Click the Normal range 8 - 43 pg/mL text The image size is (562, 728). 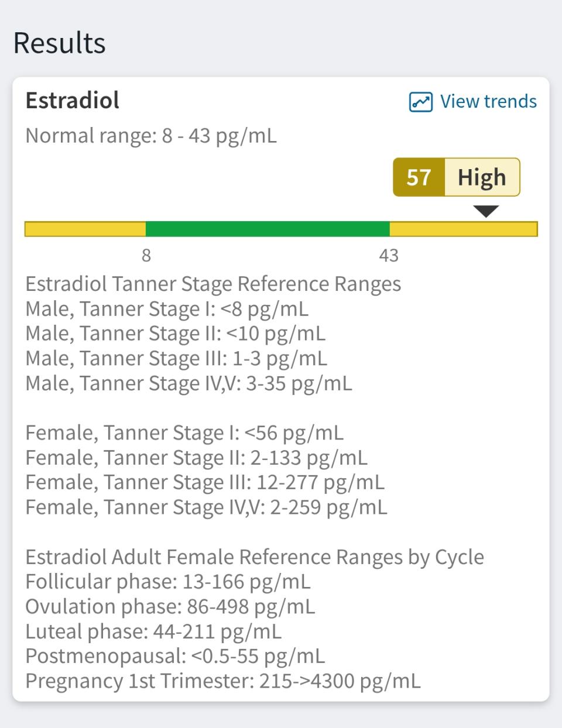point(151,136)
